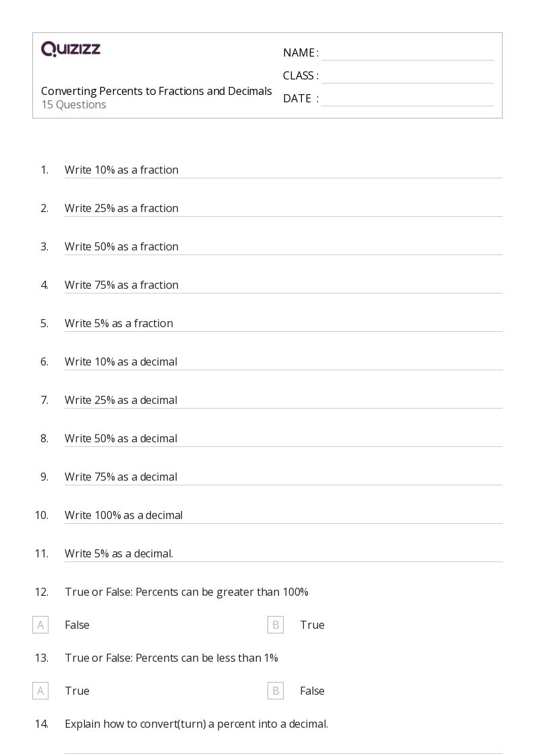The image size is (535, 756).
Task: Click the text of question 12
Action: click(x=187, y=592)
